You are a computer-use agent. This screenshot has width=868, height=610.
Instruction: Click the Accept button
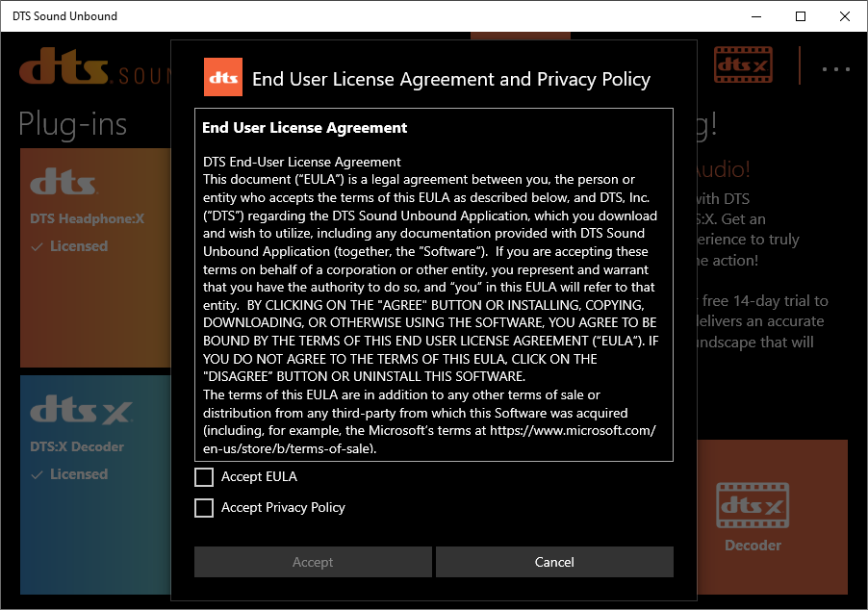pos(313,562)
